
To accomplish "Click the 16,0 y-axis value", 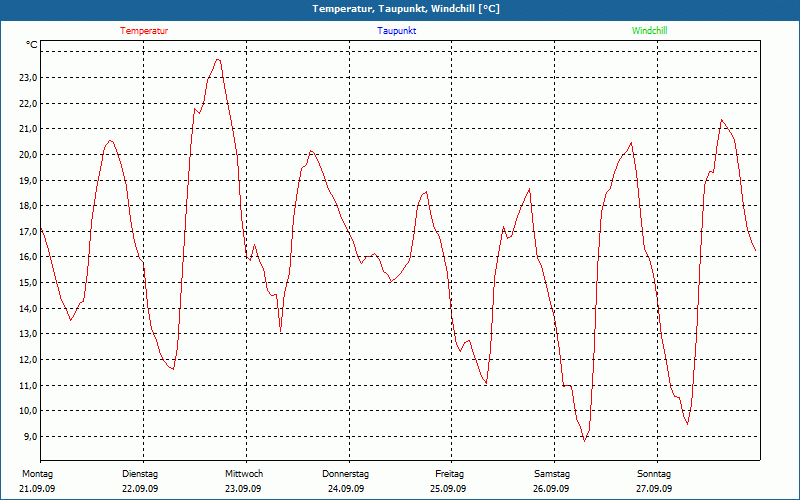I will [x=28, y=257].
